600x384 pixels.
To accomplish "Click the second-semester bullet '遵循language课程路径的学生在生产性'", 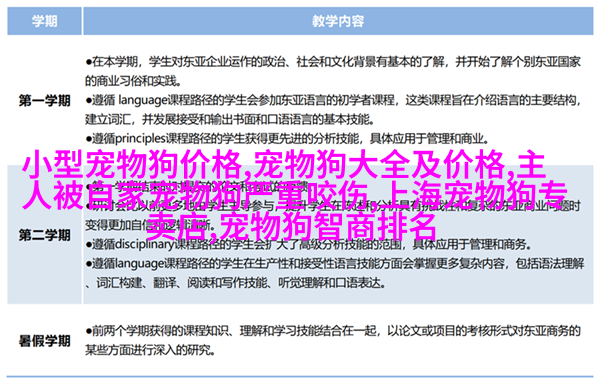I will point(334,273).
